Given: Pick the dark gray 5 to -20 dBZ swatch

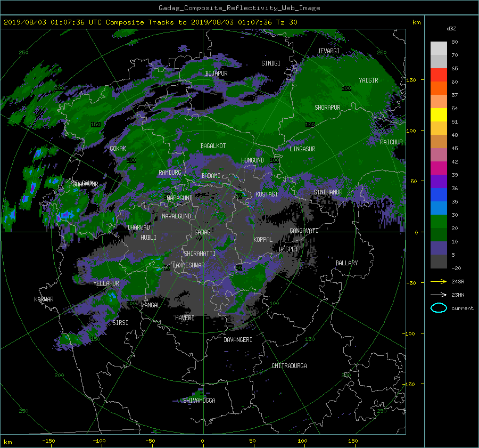Looking at the screenshot, I should pos(439,262).
